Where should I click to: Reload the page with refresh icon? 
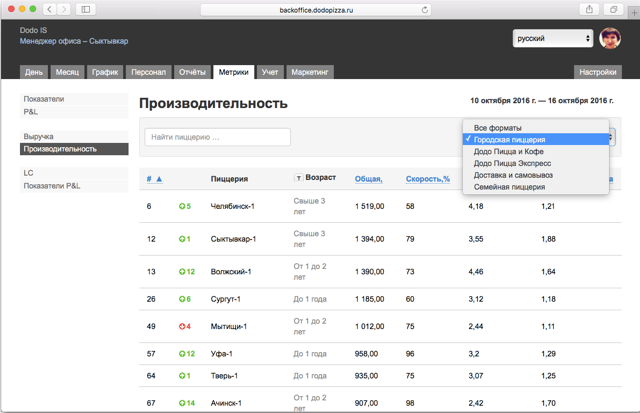point(424,10)
